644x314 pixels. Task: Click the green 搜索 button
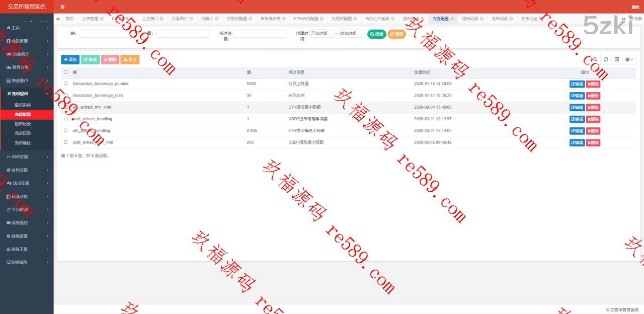[376, 34]
